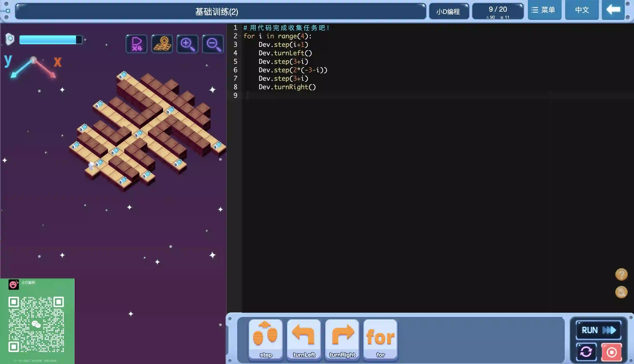Click the 小D编程 button

(x=449, y=11)
